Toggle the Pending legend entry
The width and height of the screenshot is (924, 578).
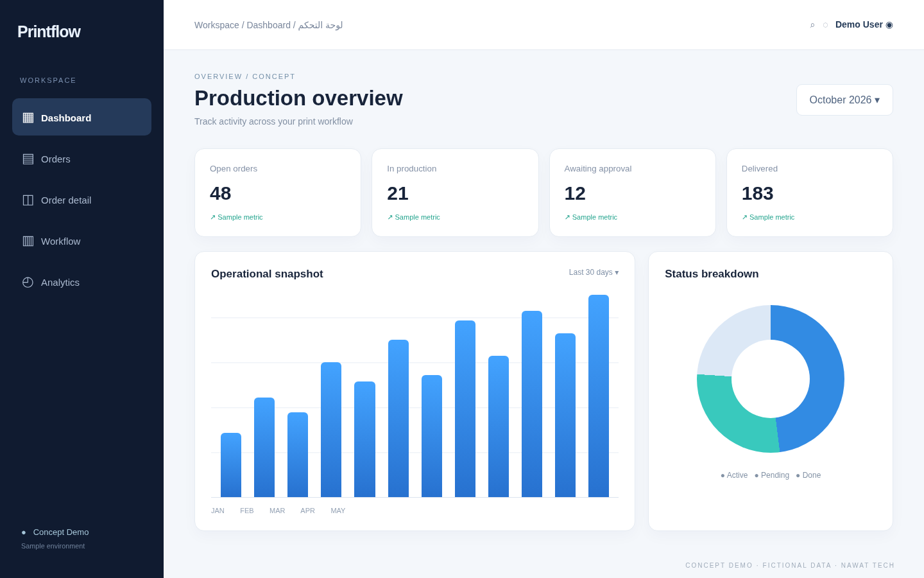coord(772,475)
